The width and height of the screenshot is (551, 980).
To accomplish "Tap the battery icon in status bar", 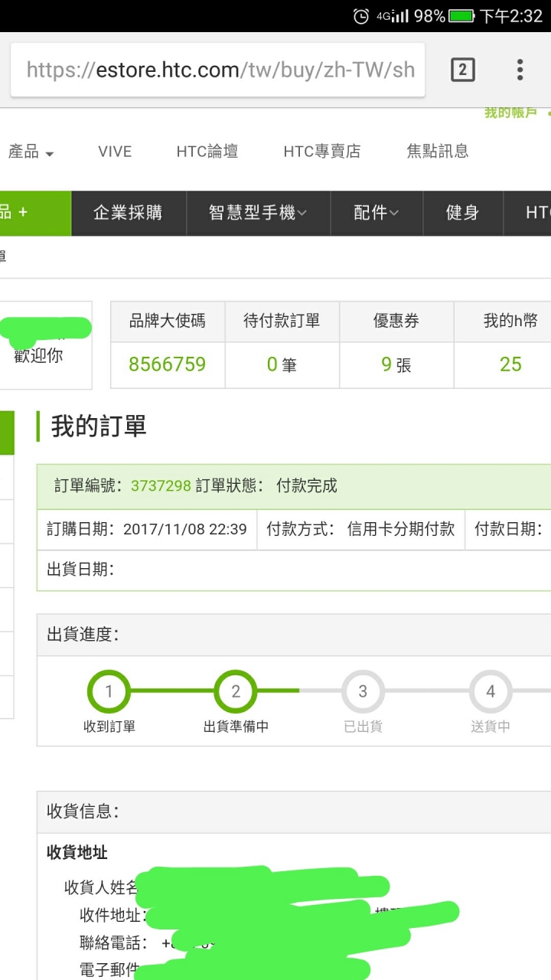I will point(461,16).
